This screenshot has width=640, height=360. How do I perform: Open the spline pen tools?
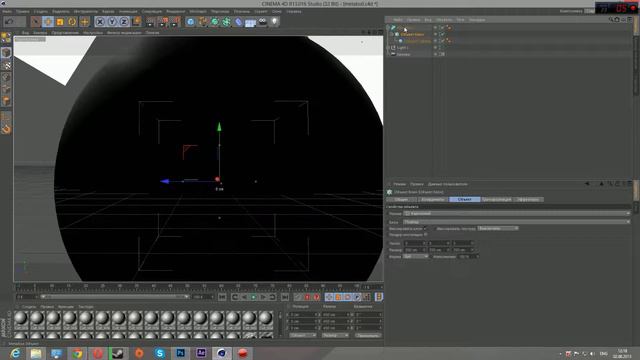[x=202, y=21]
